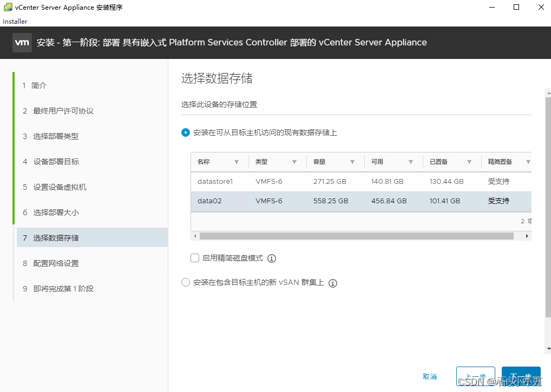Go to step 1 简介
This screenshot has width=551, height=392.
35,85
